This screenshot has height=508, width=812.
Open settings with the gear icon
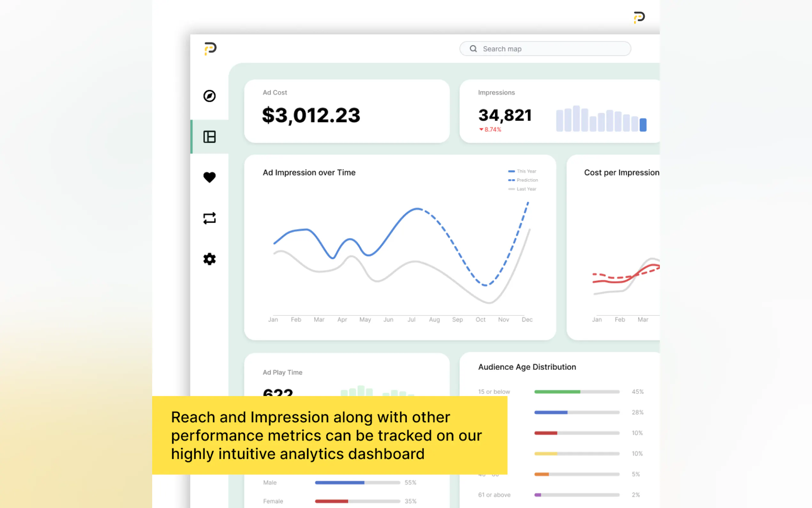(209, 259)
